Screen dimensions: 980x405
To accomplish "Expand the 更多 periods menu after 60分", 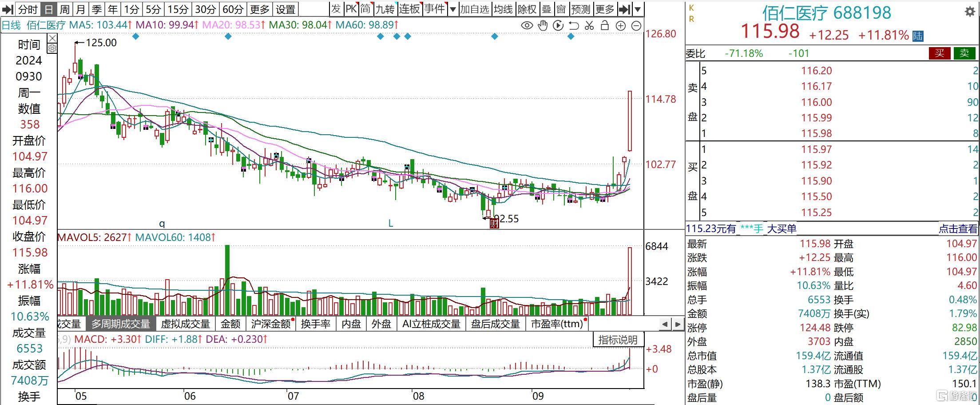I will pos(260,9).
